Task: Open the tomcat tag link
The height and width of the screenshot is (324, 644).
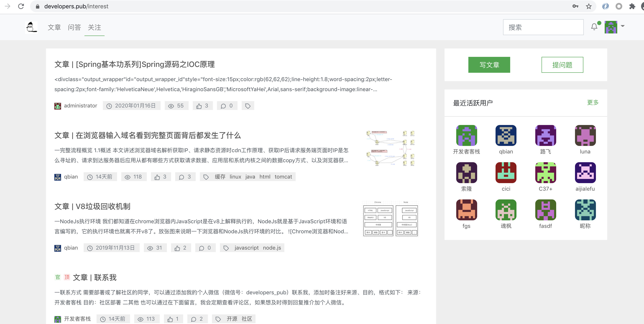Action: pos(283,176)
